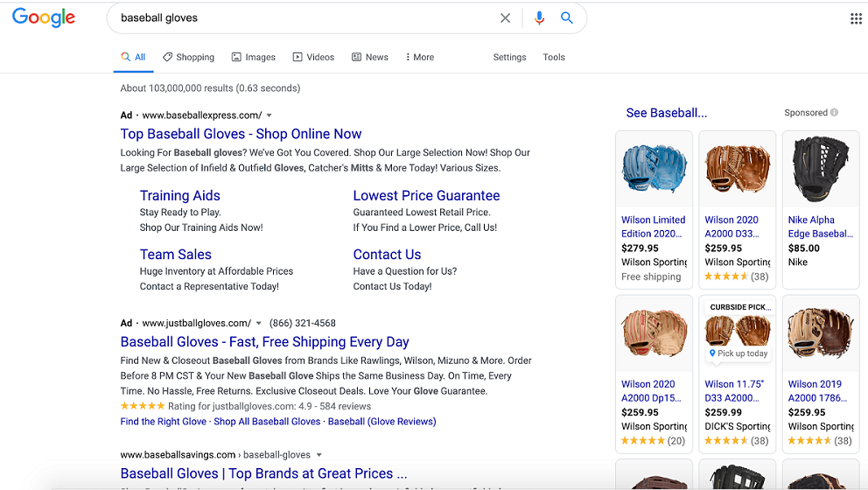
Task: Switch to the News tab
Action: (370, 57)
